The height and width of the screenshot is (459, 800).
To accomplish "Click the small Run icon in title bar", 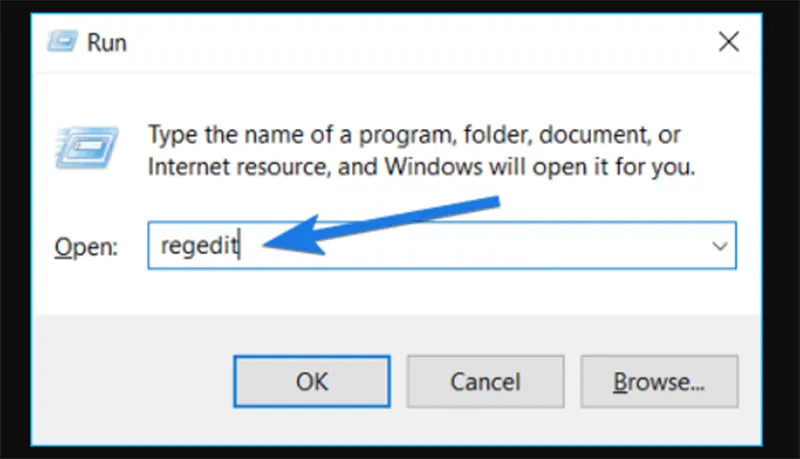I will [x=62, y=41].
